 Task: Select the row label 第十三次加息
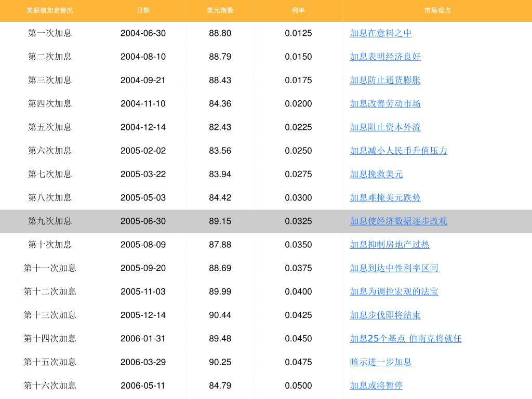pyautogui.click(x=50, y=315)
